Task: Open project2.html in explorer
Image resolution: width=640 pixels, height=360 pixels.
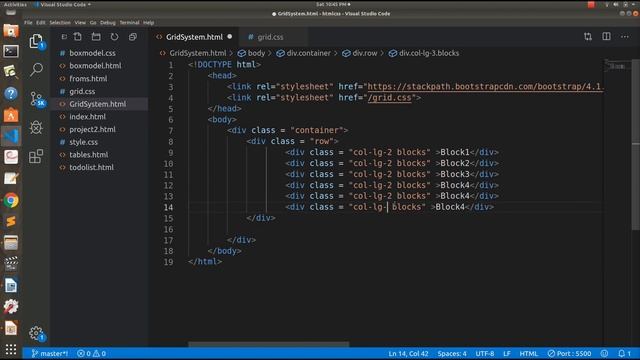Action: pyautogui.click(x=99, y=129)
